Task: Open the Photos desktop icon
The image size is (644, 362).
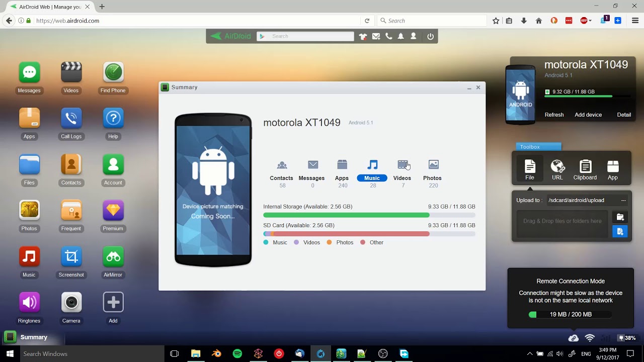Action: 29,210
